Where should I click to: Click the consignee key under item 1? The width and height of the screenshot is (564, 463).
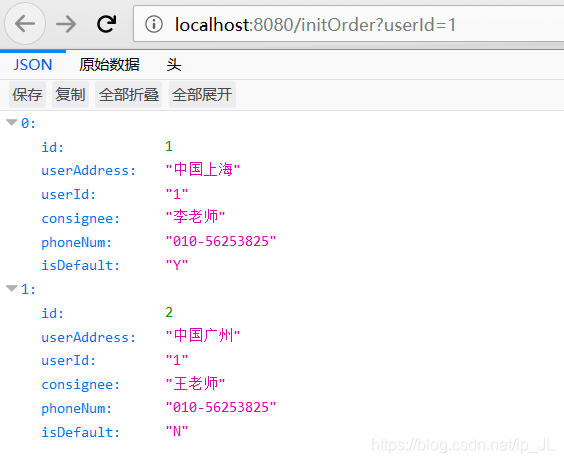click(81, 385)
